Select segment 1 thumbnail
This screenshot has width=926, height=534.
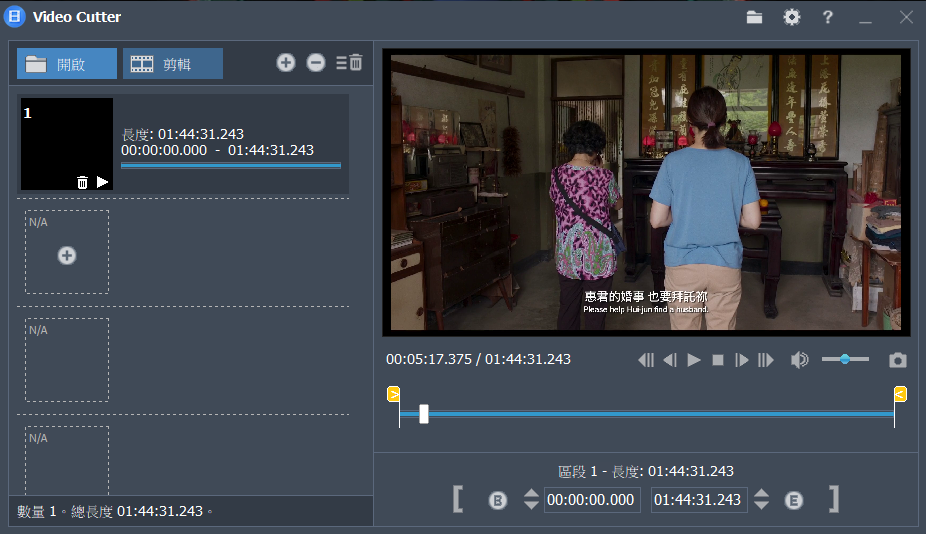click(67, 144)
